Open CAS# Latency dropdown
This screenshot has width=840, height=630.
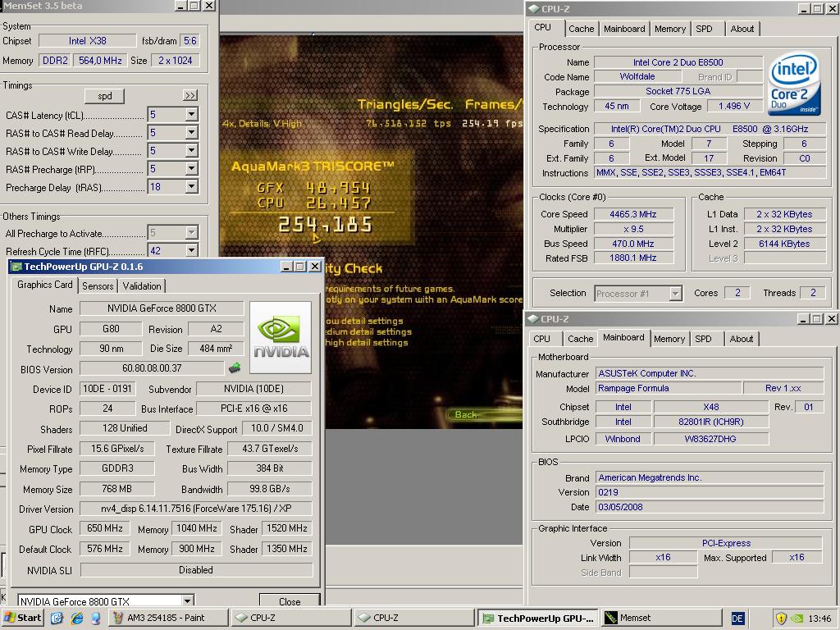coord(191,114)
